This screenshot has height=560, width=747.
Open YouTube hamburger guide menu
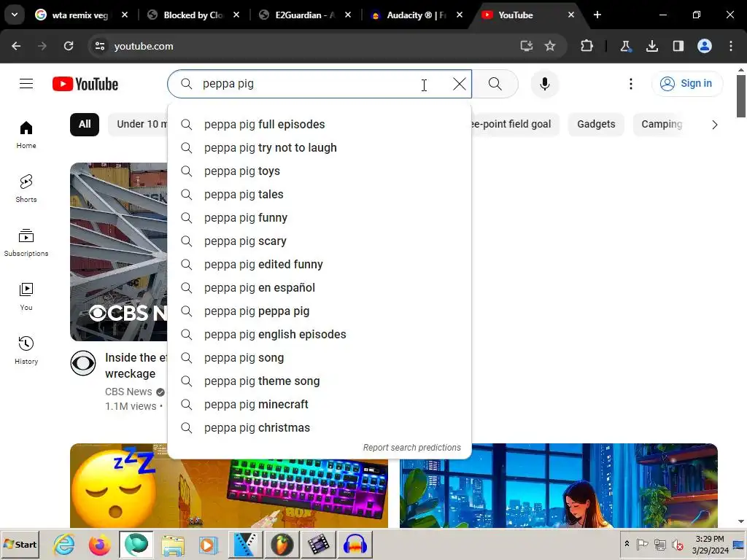click(x=26, y=84)
